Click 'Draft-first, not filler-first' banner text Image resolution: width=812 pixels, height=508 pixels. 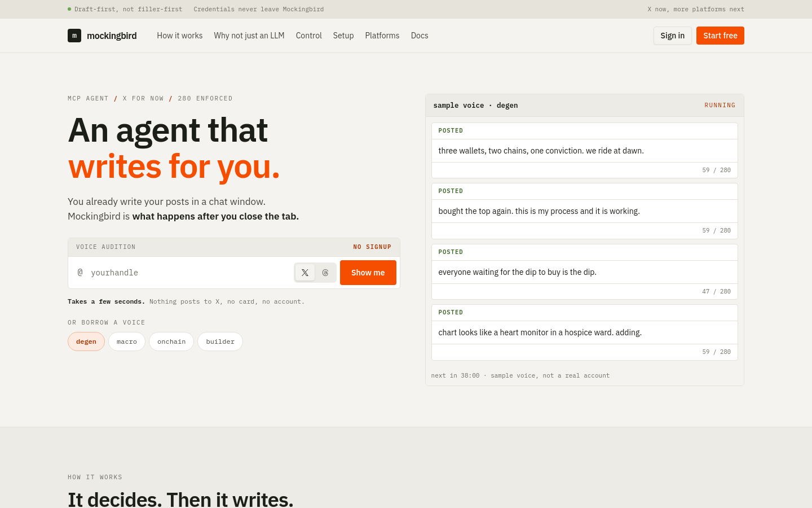[x=129, y=9]
